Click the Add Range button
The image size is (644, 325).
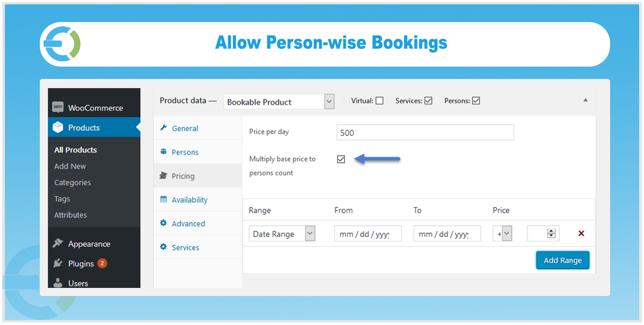562,261
